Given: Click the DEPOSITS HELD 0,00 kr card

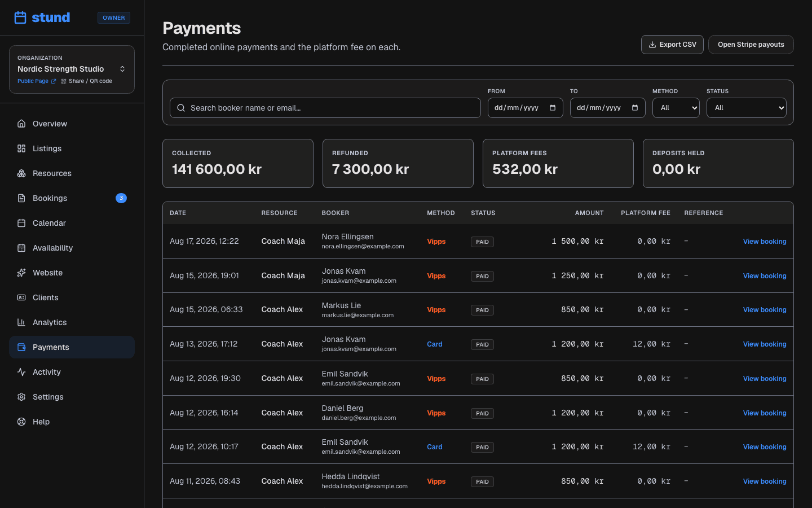Looking at the screenshot, I should [718, 163].
